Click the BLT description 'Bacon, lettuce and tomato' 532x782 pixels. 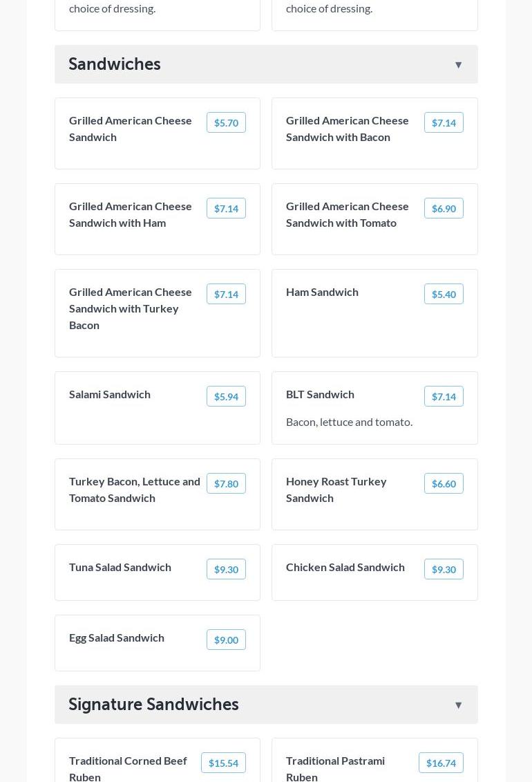tap(349, 422)
